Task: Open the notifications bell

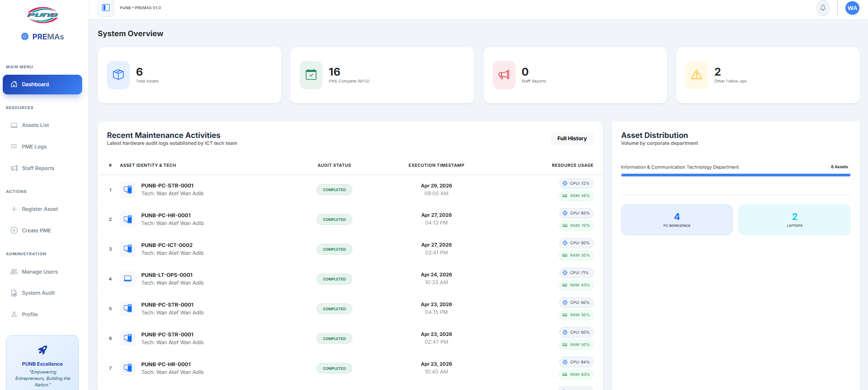Action: 823,8
